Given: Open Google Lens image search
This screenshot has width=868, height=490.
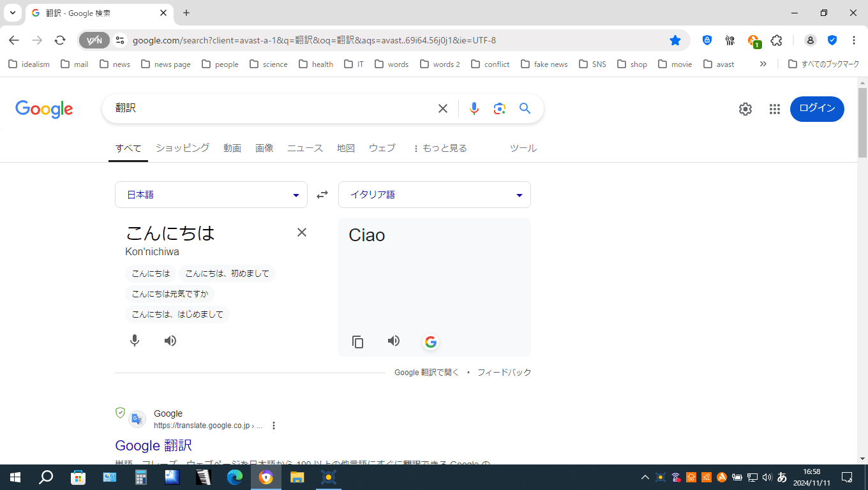Looking at the screenshot, I should (x=500, y=108).
